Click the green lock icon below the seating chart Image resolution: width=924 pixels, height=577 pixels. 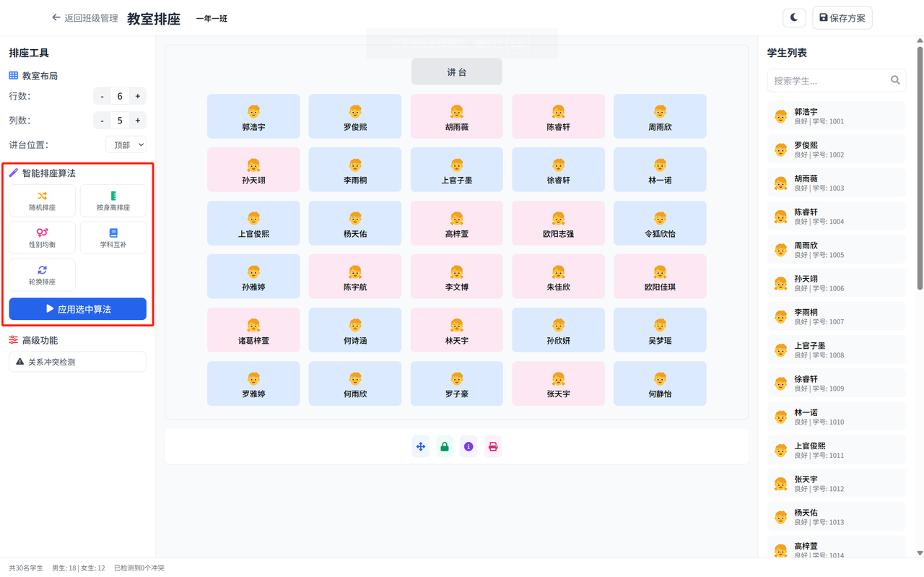pyautogui.click(x=445, y=446)
